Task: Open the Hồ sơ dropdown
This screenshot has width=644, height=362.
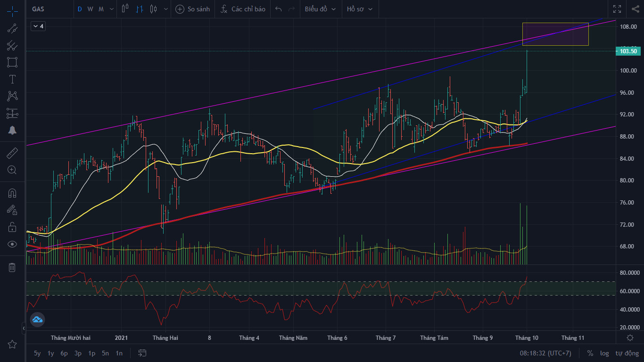Action: tap(360, 9)
